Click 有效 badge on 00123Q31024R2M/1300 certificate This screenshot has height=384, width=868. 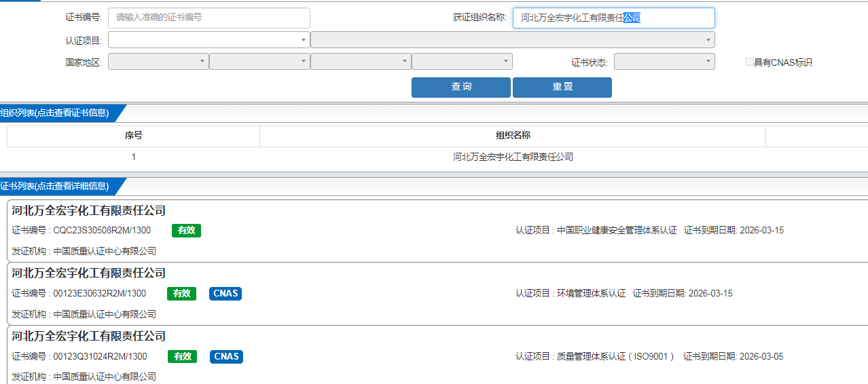coord(182,357)
